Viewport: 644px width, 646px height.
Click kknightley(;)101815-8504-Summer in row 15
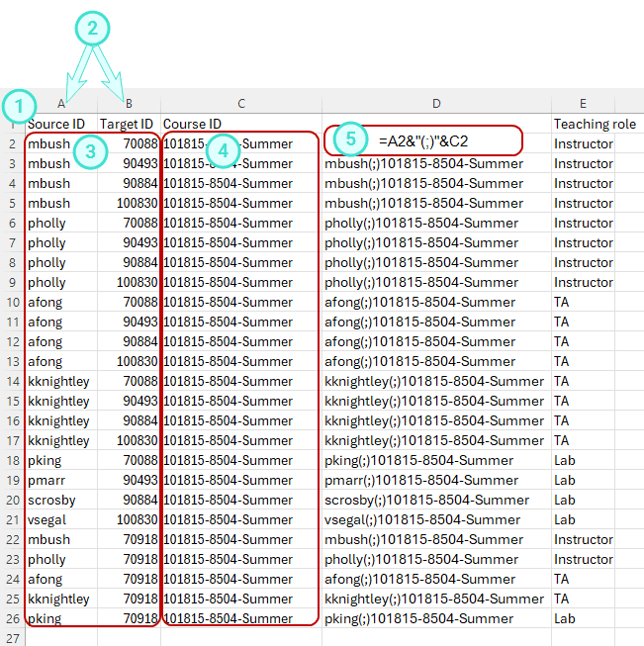[436, 401]
